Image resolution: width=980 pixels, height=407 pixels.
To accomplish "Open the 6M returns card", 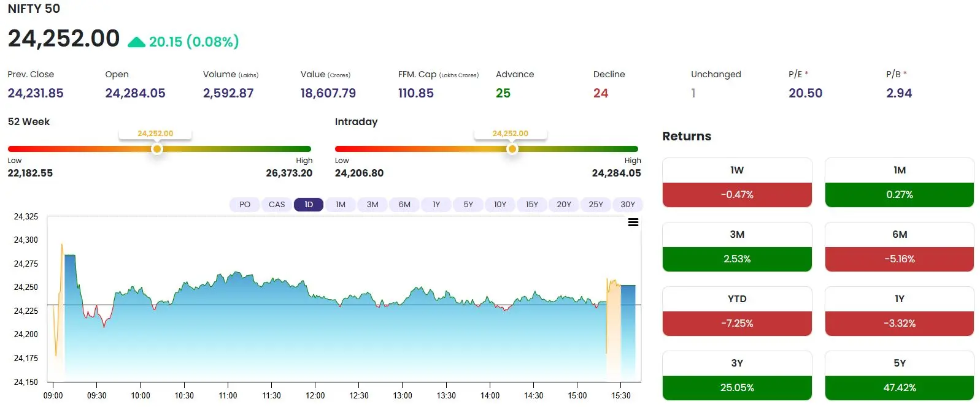I will point(900,247).
